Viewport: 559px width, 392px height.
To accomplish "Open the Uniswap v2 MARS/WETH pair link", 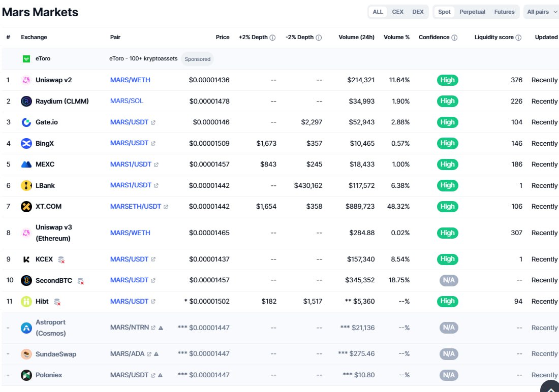I will [130, 80].
